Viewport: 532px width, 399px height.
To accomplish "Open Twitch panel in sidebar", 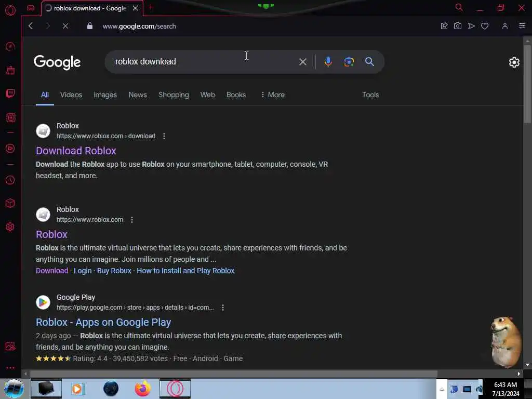I will tap(10, 94).
